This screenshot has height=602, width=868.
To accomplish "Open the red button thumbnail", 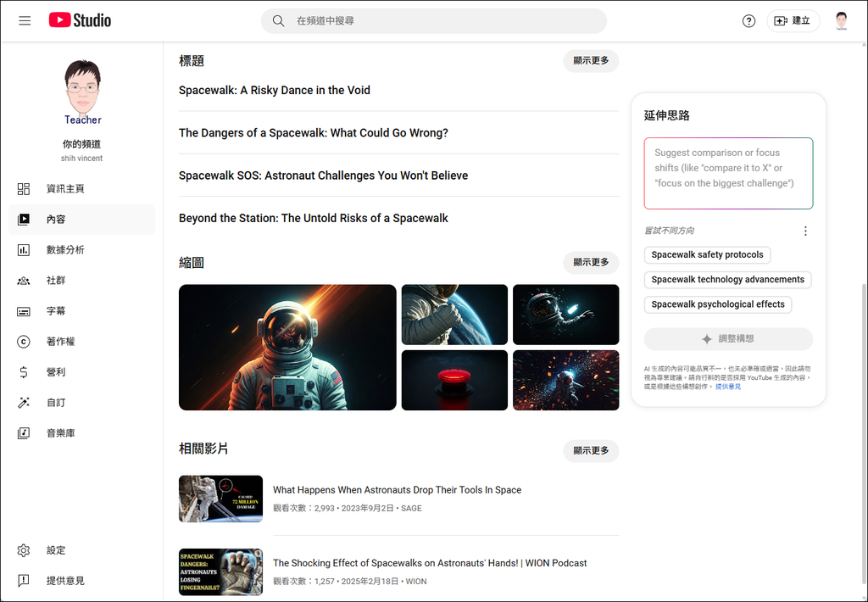I will point(454,381).
